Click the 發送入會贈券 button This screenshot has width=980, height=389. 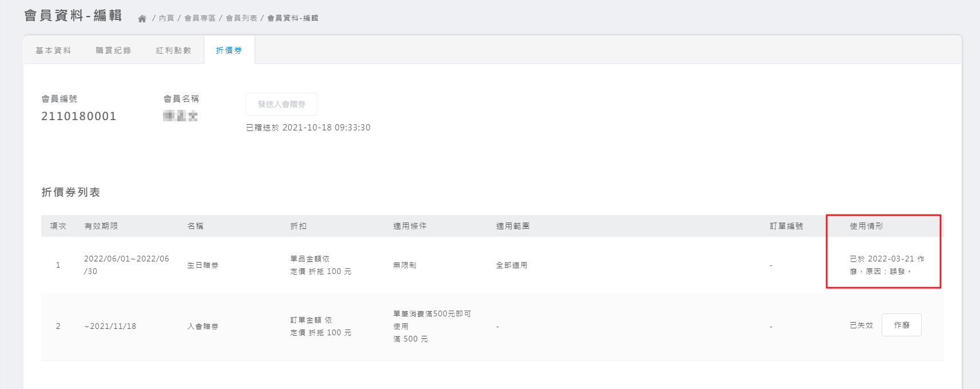coord(281,104)
